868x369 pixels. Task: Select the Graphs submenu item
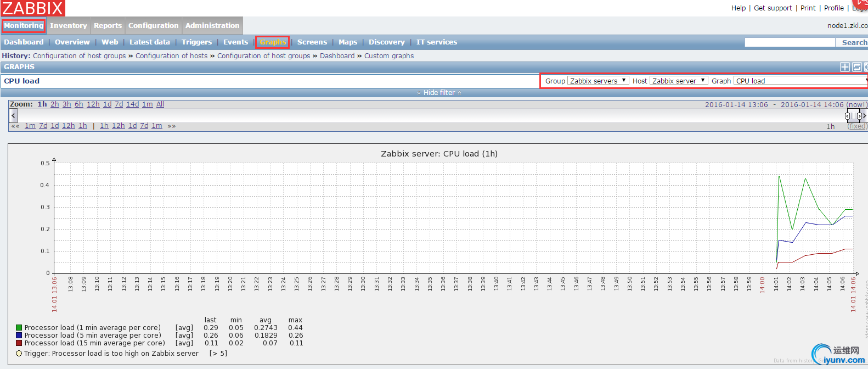point(273,42)
